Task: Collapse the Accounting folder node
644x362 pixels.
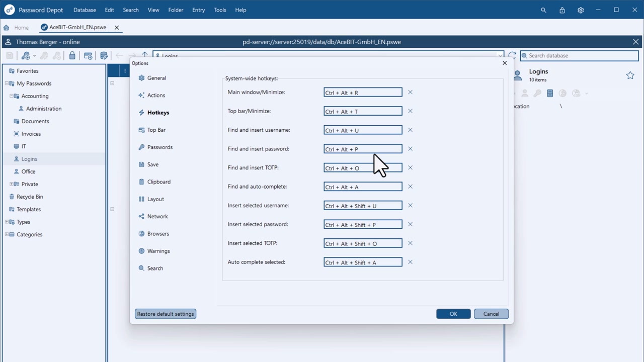Action: pos(12,96)
